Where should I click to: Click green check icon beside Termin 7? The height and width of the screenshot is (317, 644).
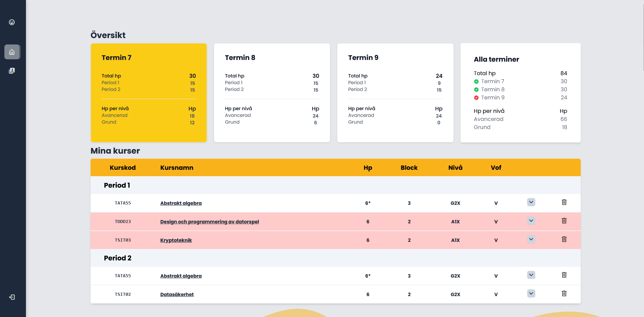(x=476, y=82)
